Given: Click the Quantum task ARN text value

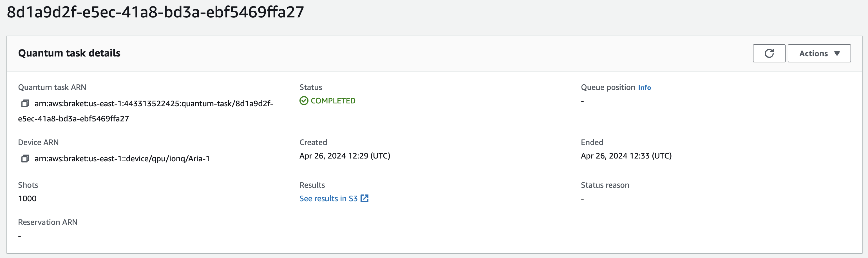Looking at the screenshot, I should coord(146,111).
